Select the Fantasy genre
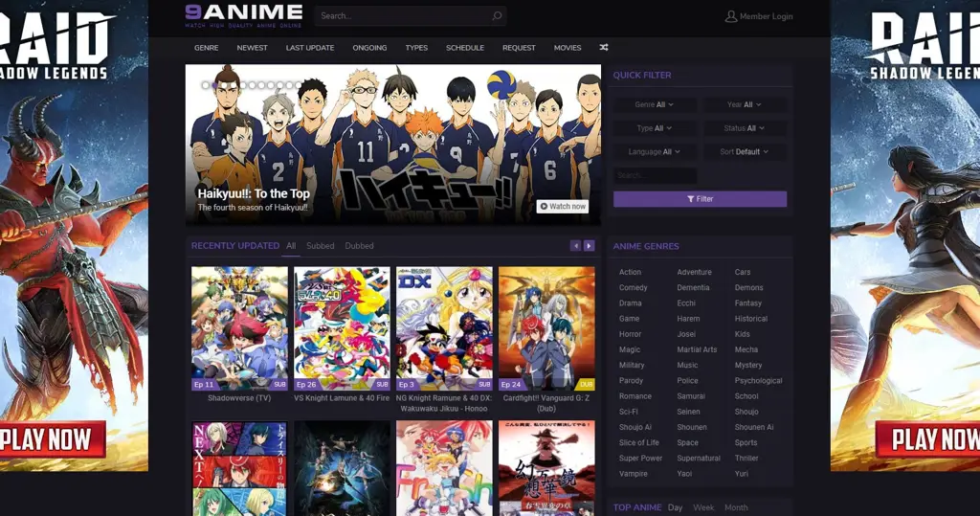 click(x=748, y=303)
